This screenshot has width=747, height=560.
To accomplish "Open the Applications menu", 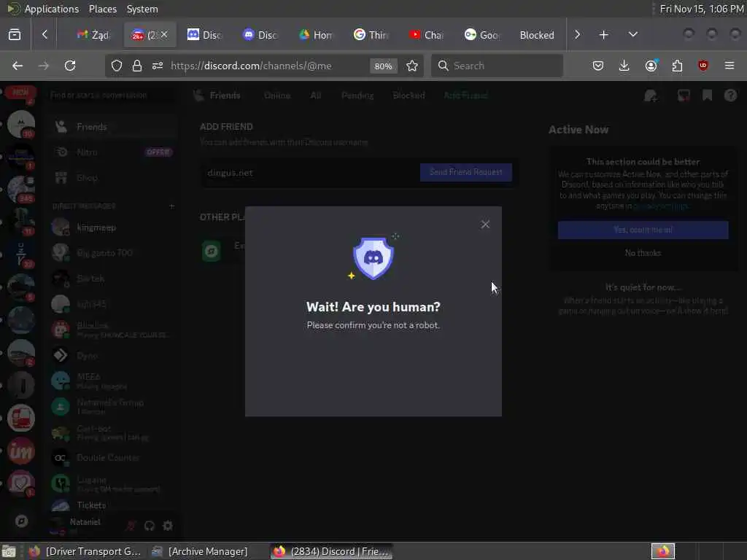I will point(52,9).
